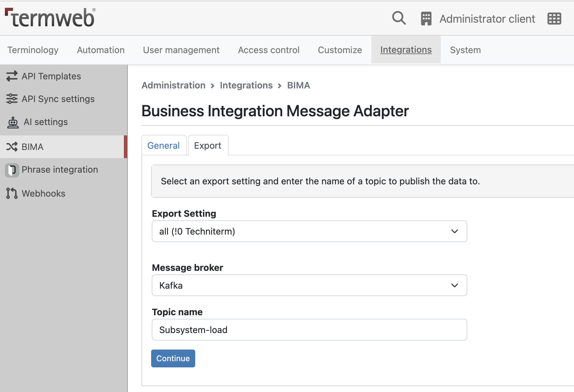Click the Integrations breadcrumb link
This screenshot has width=574, height=392.
click(x=246, y=85)
